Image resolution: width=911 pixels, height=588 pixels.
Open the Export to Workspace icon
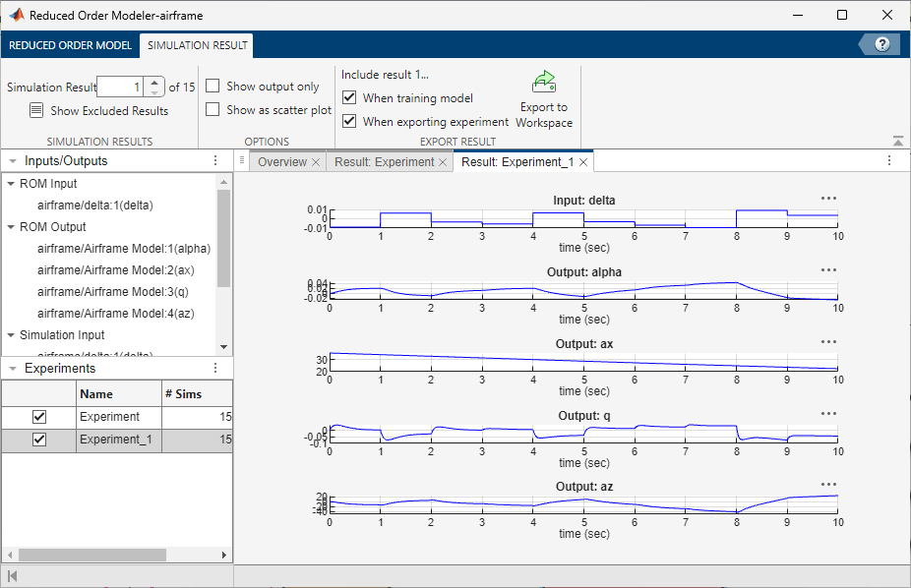pyautogui.click(x=543, y=82)
